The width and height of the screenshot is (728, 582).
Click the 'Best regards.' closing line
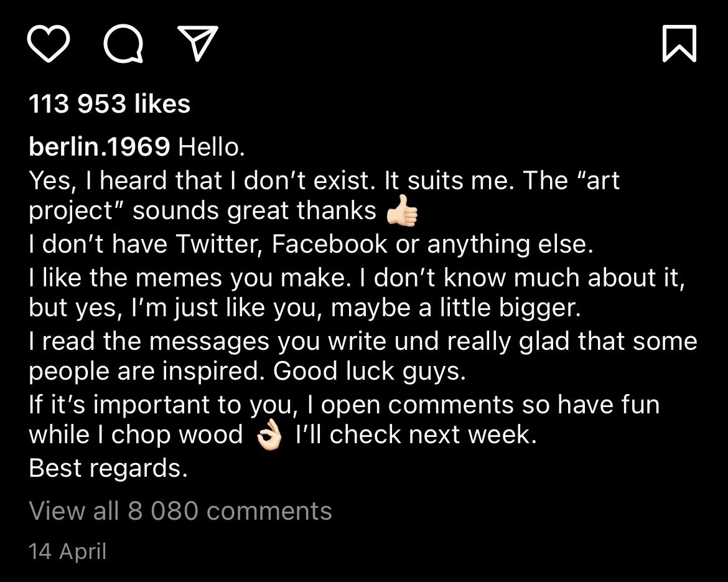(108, 468)
